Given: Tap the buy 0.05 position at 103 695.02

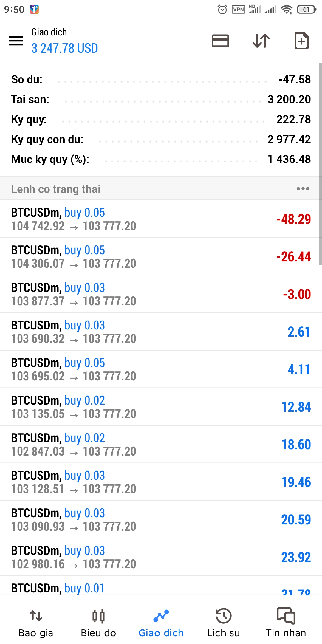Looking at the screenshot, I should click(161, 369).
